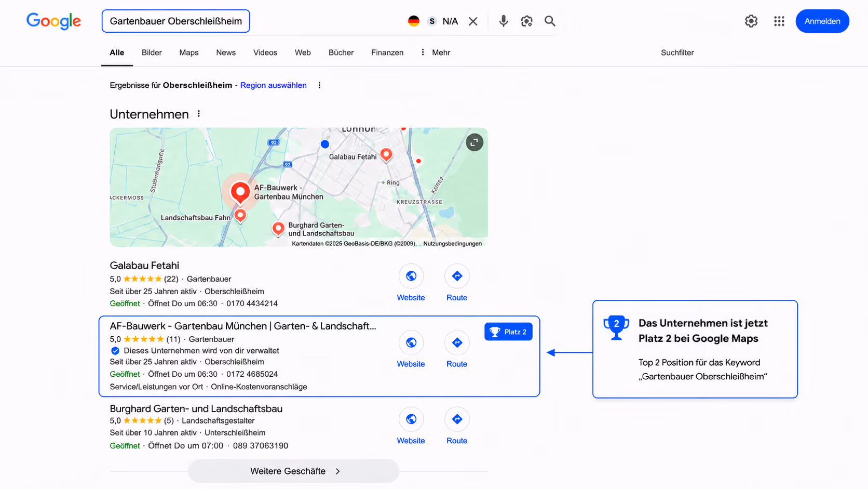This screenshot has height=489, width=868.
Task: Open three-dot options beside Region auswählen
Action: click(319, 85)
